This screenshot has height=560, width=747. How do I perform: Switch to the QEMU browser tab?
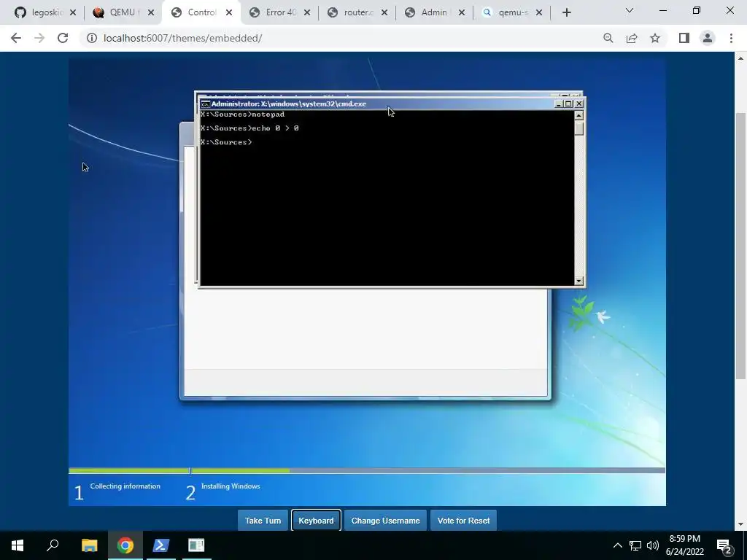pyautogui.click(x=117, y=12)
